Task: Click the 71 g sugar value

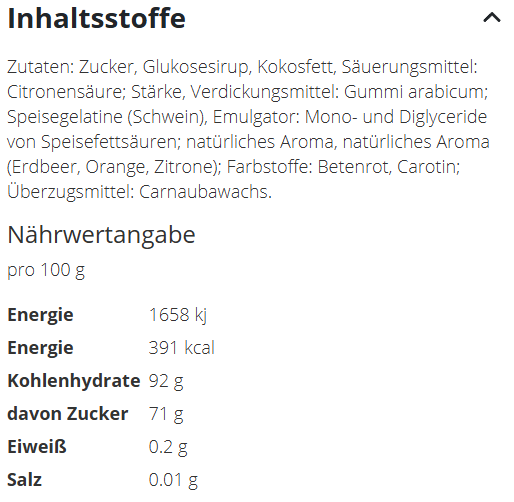Action: tap(166, 414)
